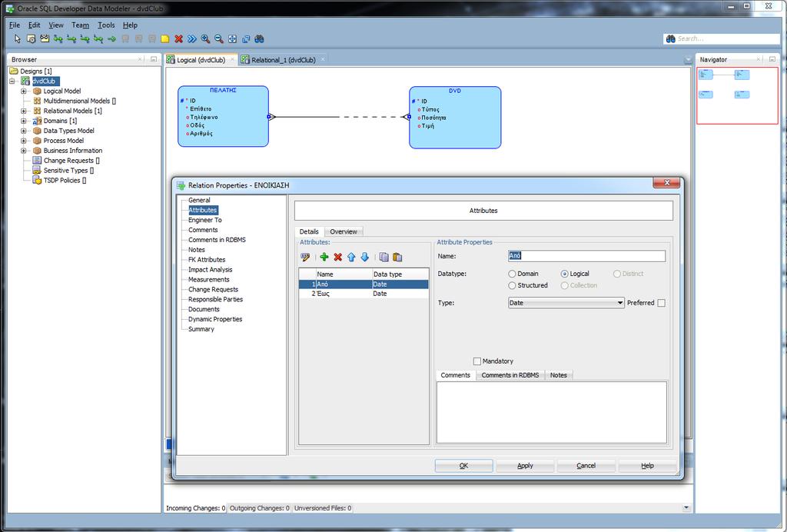Click the dialog Help button
Viewport: 787px width, 532px height.
(x=647, y=466)
